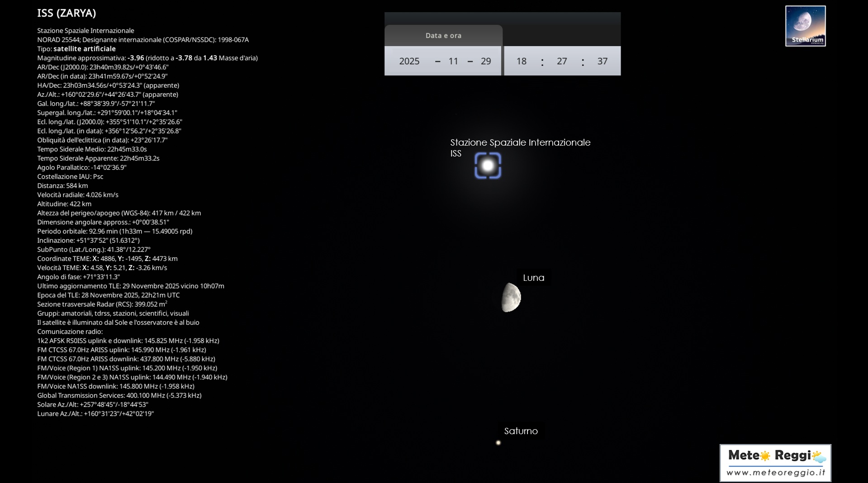Click the Stellarium logo icon
The image size is (868, 483).
(x=805, y=26)
